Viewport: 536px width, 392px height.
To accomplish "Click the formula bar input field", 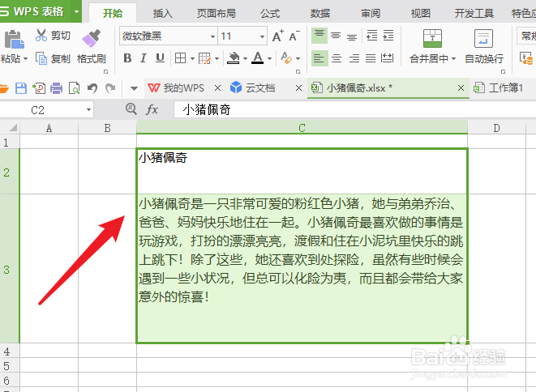I will [x=354, y=109].
